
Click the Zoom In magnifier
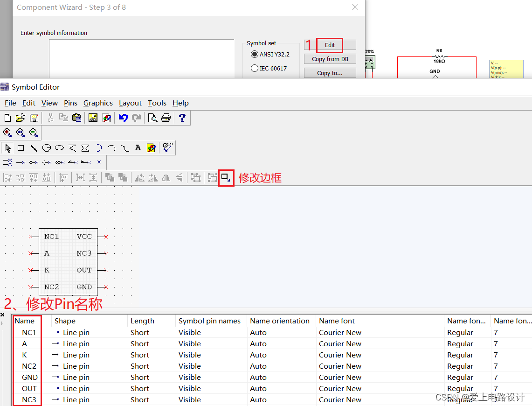coord(7,133)
